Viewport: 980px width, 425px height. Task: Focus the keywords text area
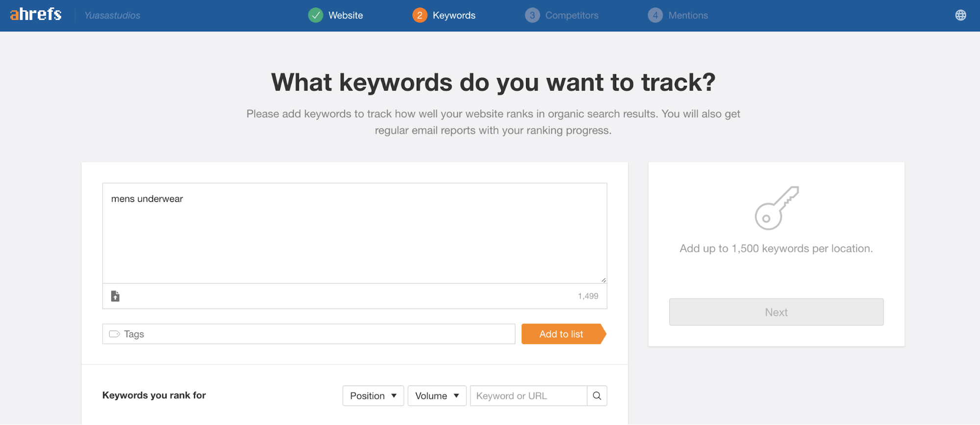pos(354,233)
